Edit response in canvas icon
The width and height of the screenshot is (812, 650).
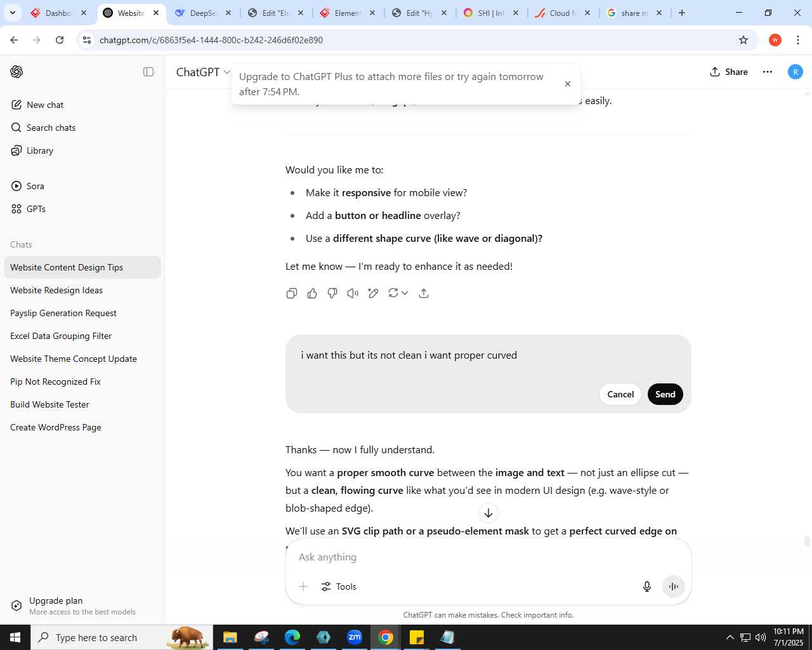tap(373, 293)
